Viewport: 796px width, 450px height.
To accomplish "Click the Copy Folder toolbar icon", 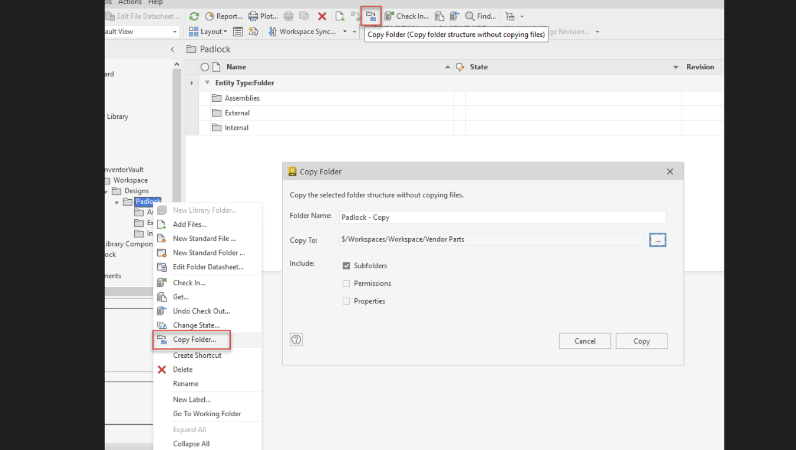I will pos(371,16).
